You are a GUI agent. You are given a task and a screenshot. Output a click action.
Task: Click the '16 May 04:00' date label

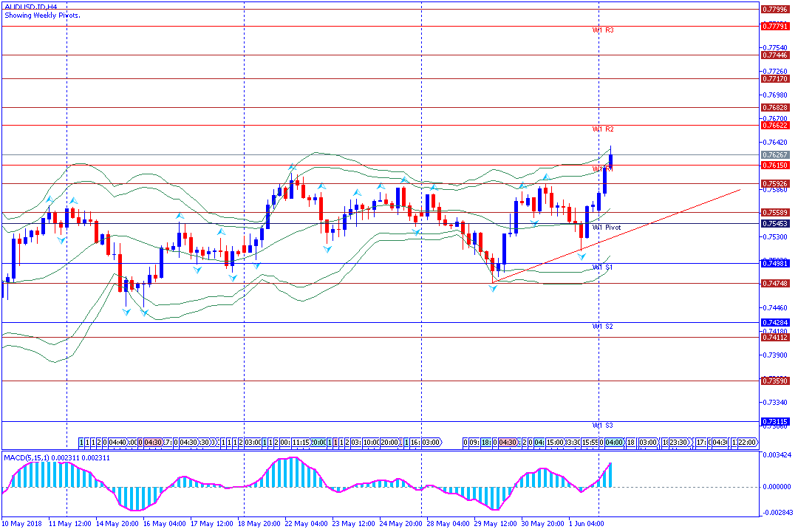(x=164, y=524)
